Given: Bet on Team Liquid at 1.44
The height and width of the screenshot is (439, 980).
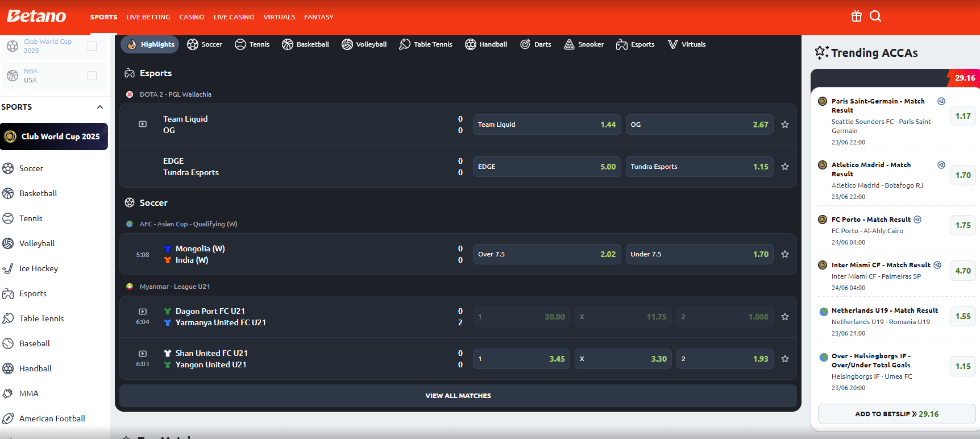Looking at the screenshot, I should click(547, 125).
